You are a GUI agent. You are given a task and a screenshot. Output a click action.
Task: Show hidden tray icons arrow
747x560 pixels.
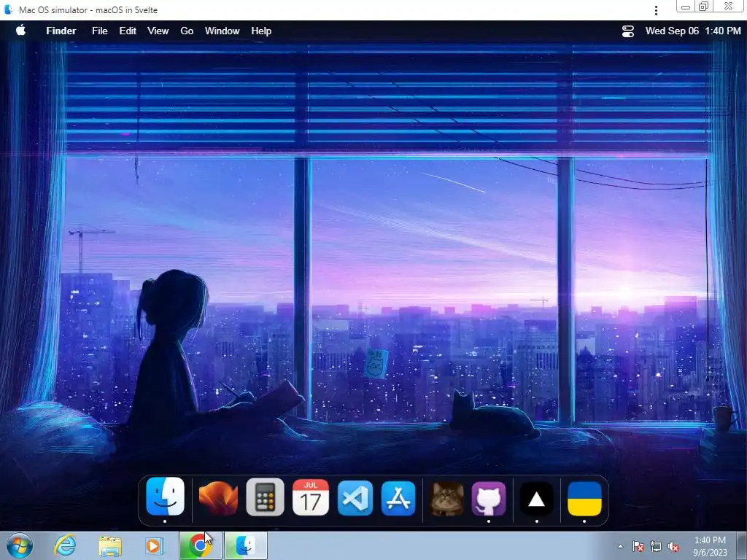tap(620, 546)
